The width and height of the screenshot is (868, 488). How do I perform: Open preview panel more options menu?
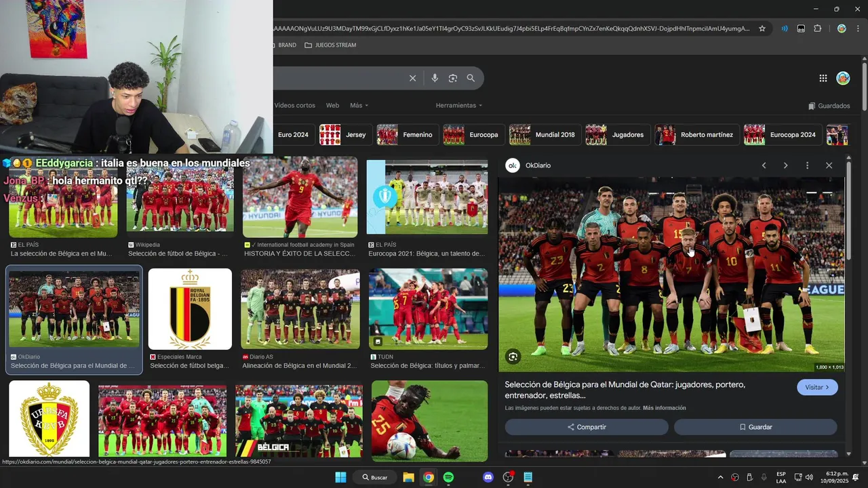(807, 165)
